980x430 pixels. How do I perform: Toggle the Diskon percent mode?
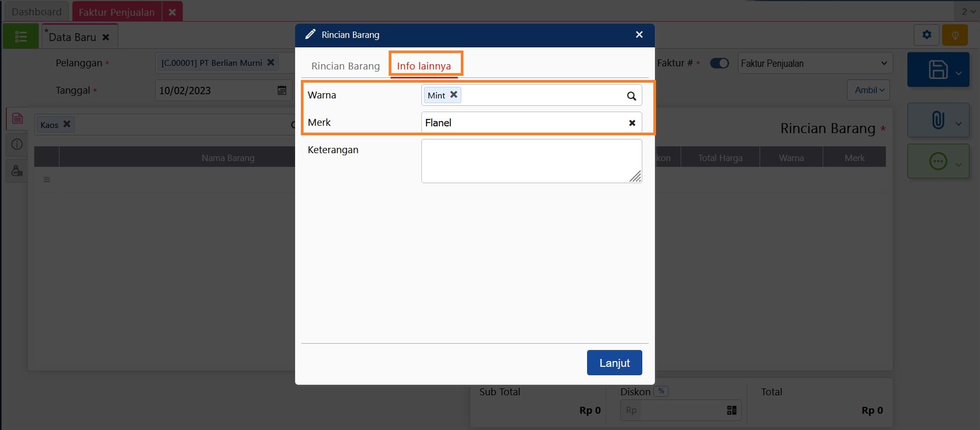pos(661,391)
